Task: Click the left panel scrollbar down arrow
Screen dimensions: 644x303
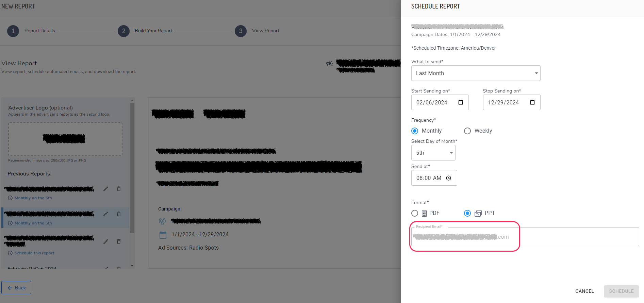Action: point(132,266)
